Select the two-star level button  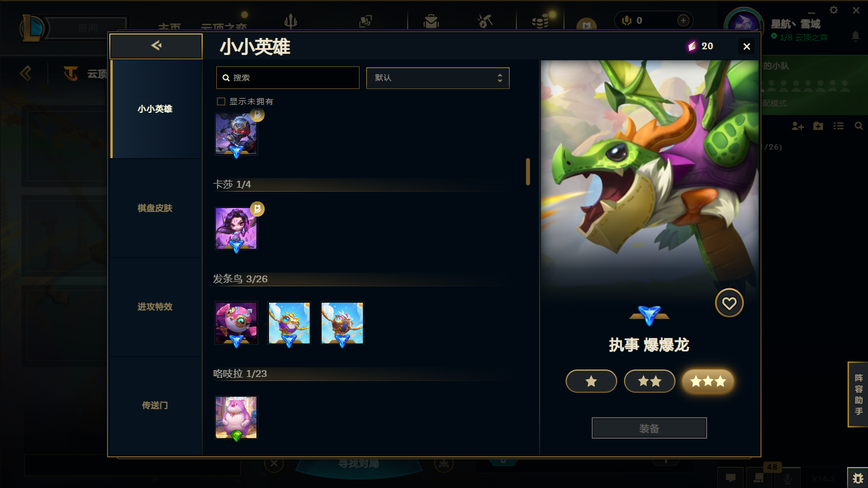pyautogui.click(x=649, y=381)
